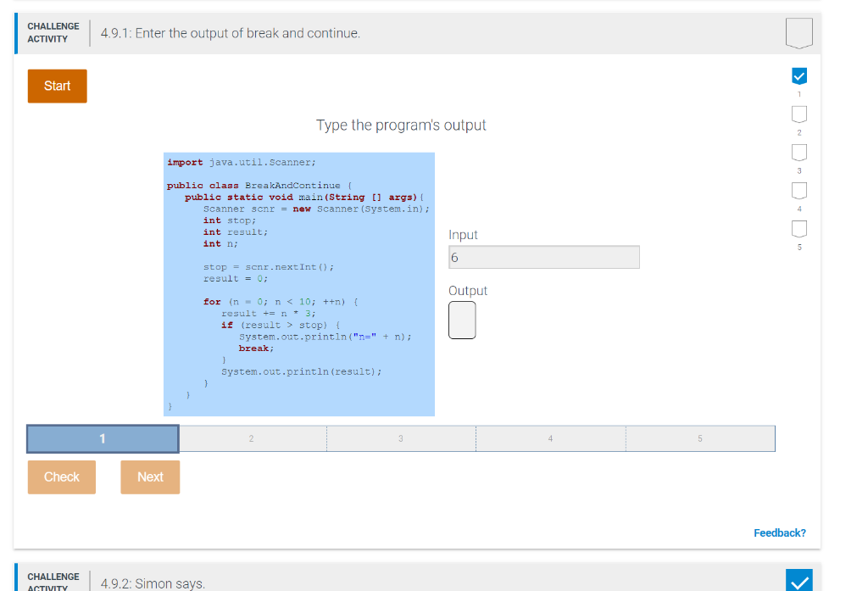The image size is (868, 591).
Task: Select level 4 in the progress bar
Action: click(x=551, y=438)
